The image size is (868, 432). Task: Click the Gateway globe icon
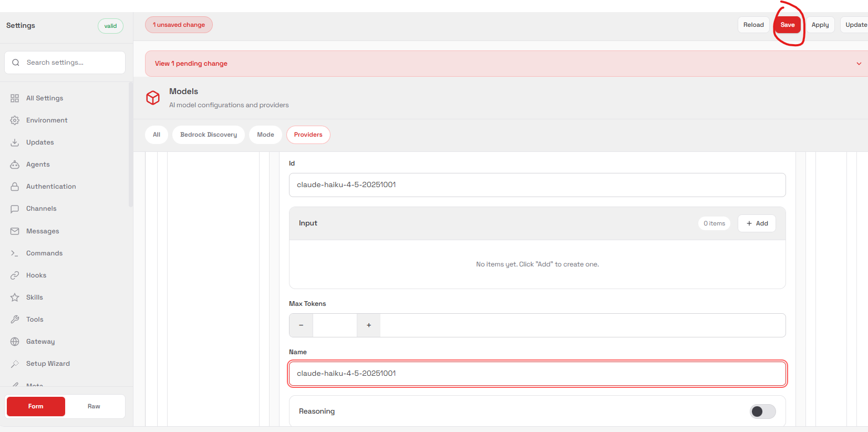pyautogui.click(x=15, y=342)
